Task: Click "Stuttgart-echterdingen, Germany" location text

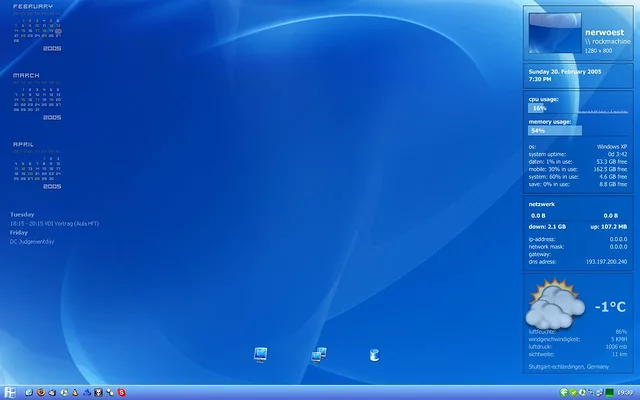Action: (569, 367)
